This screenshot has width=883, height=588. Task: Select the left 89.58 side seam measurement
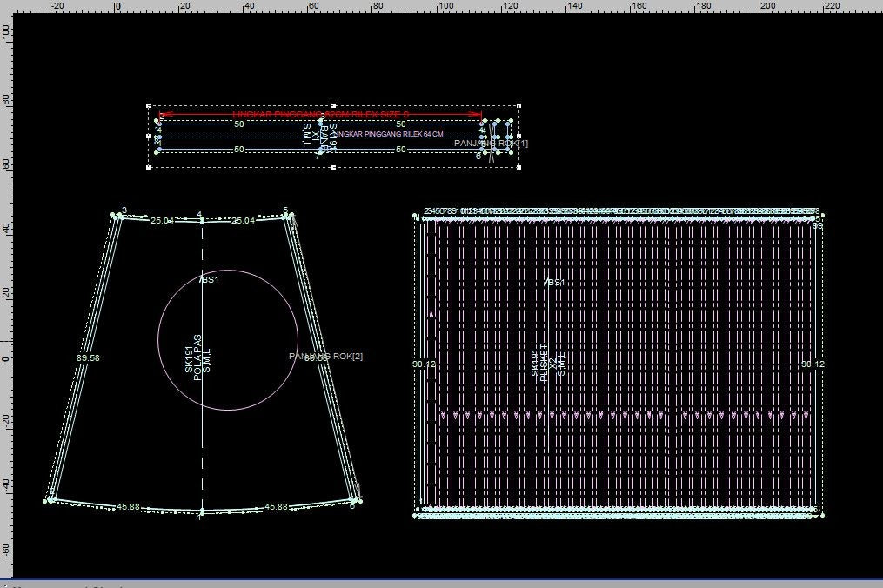(x=88, y=357)
